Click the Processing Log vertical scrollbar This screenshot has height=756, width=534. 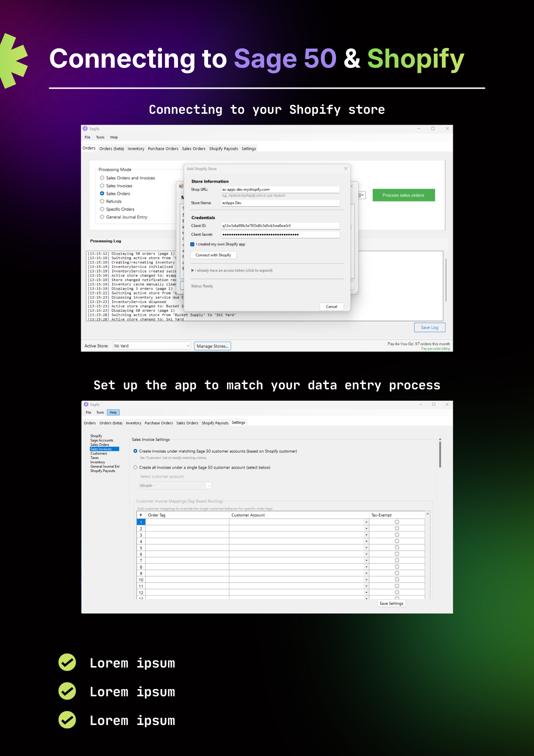446,280
